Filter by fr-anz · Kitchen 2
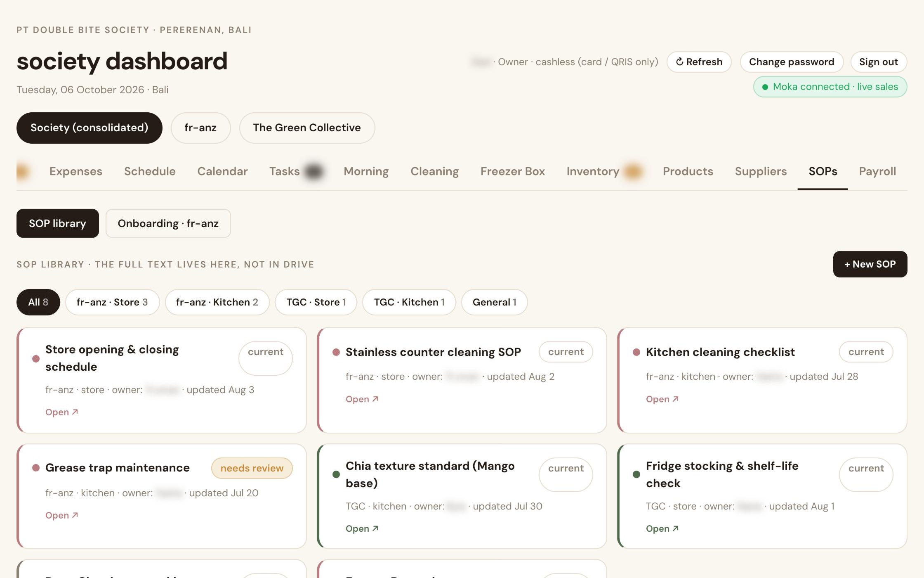The height and width of the screenshot is (578, 924). 217,302
